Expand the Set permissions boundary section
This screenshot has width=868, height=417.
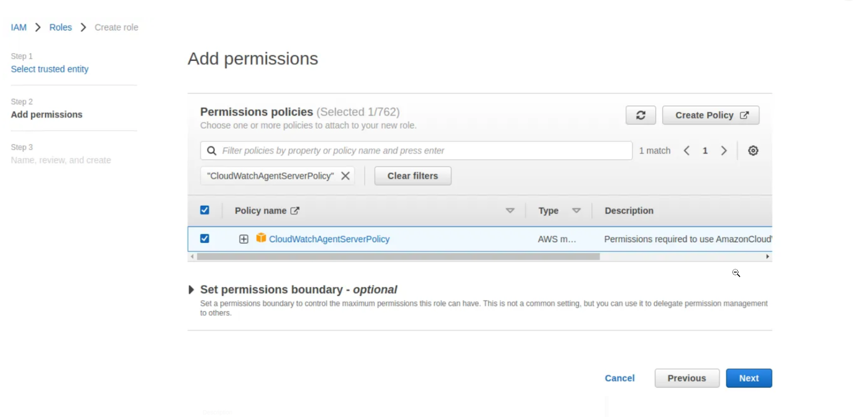(192, 289)
